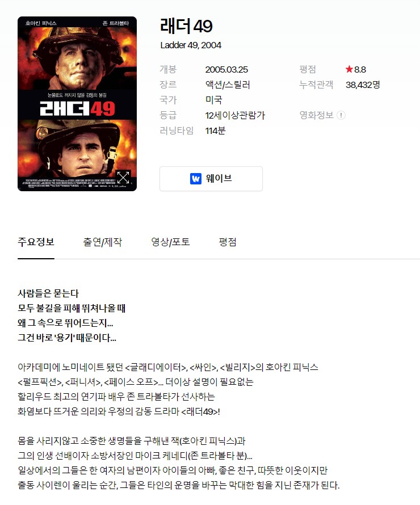Click the 8.8 rating score

pyautogui.click(x=360, y=70)
